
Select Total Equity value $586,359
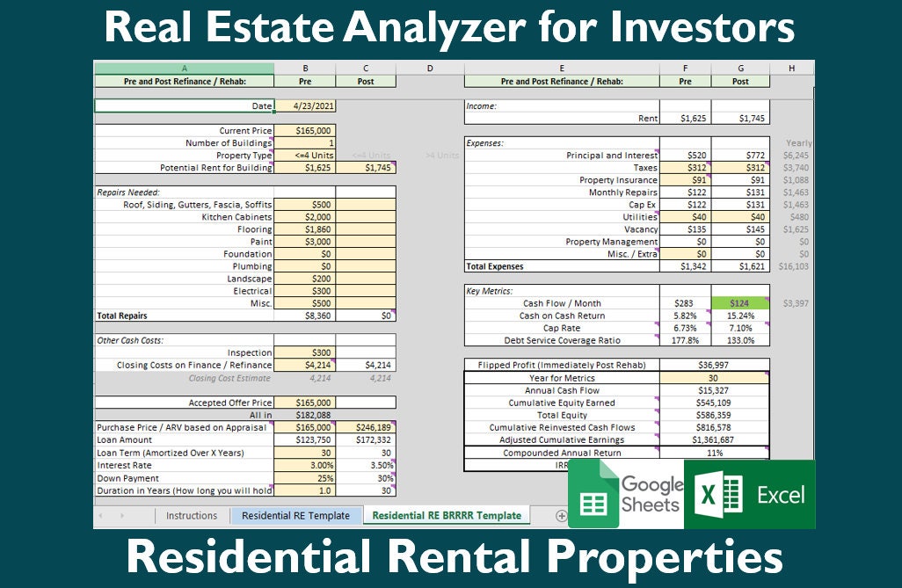[x=715, y=415]
